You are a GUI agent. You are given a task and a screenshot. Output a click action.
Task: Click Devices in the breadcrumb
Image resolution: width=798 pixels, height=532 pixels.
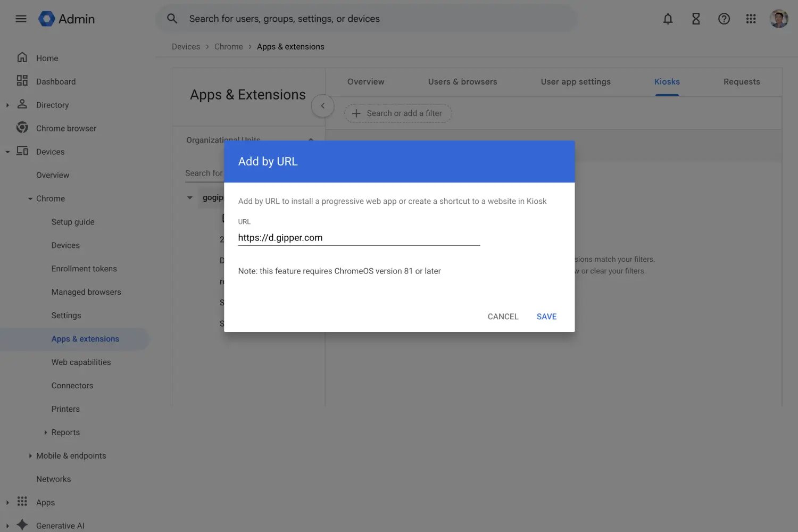pos(186,47)
